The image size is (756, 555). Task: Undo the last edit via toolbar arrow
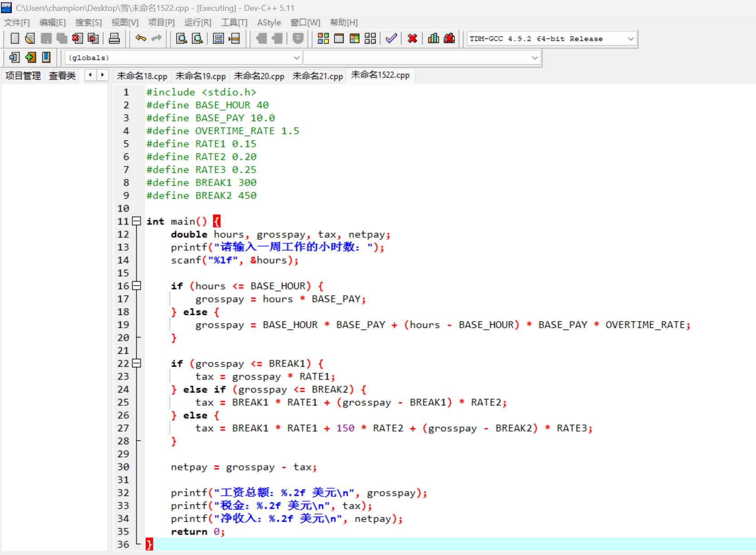click(x=141, y=39)
